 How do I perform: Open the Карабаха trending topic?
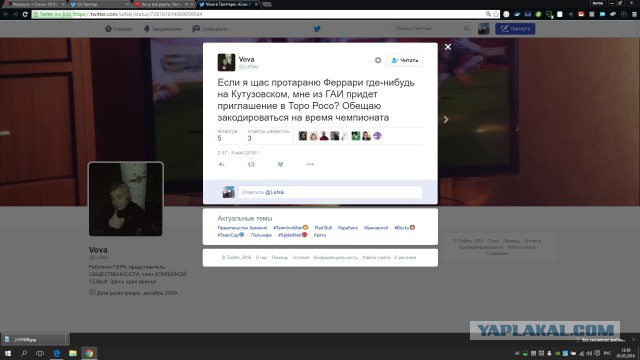click(x=348, y=228)
